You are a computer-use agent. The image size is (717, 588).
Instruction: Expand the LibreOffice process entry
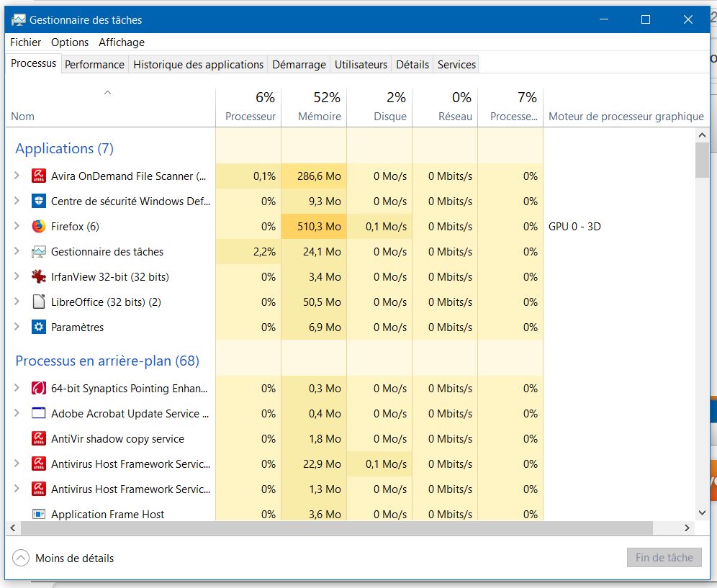(17, 302)
